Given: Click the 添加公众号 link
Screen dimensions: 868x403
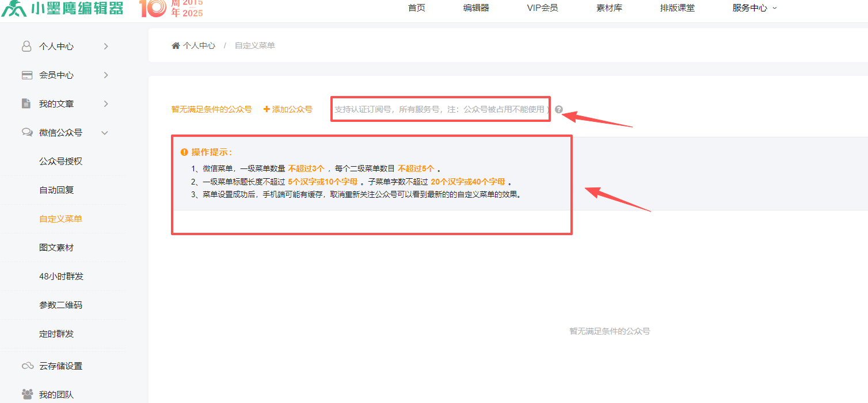Looking at the screenshot, I should tap(288, 109).
